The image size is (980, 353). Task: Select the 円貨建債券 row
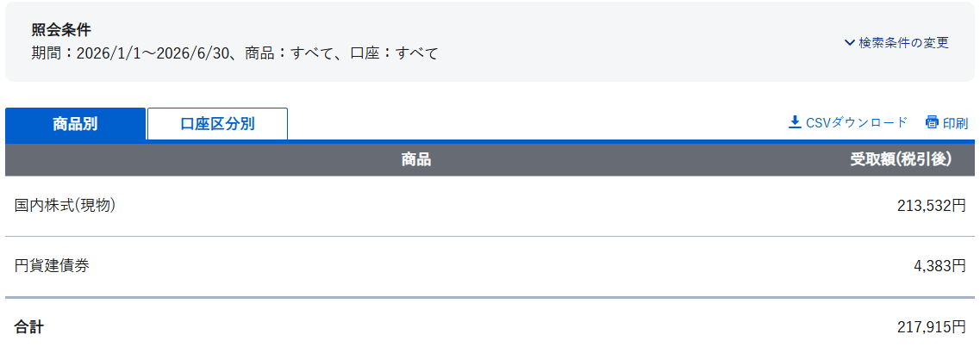pyautogui.click(x=490, y=267)
